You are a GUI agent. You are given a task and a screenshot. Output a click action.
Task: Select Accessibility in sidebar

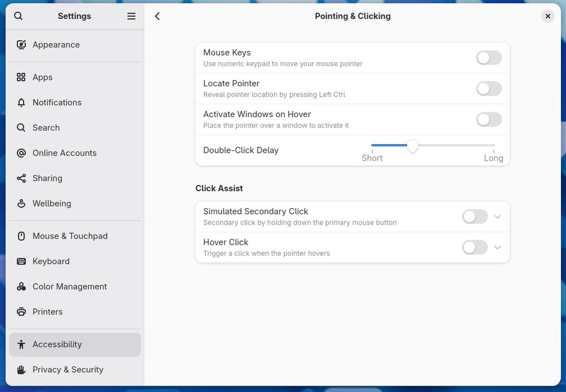(75, 344)
